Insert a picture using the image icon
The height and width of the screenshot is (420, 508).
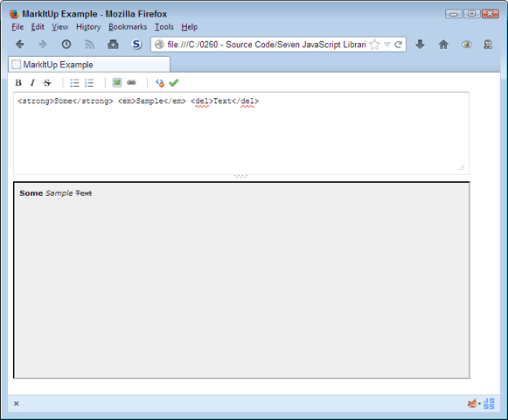[117, 83]
